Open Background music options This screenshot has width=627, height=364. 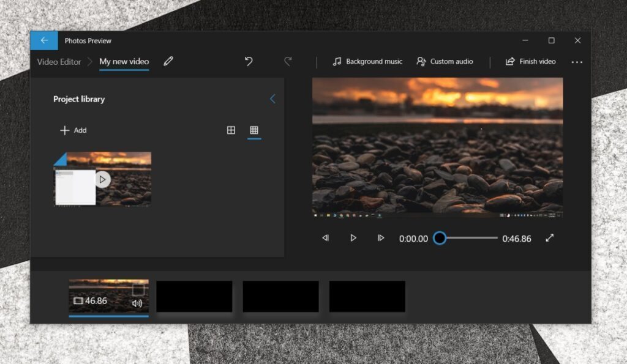(367, 61)
